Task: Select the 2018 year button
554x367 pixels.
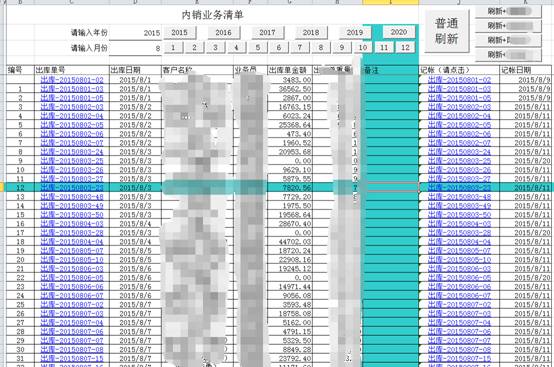Action: [311, 32]
